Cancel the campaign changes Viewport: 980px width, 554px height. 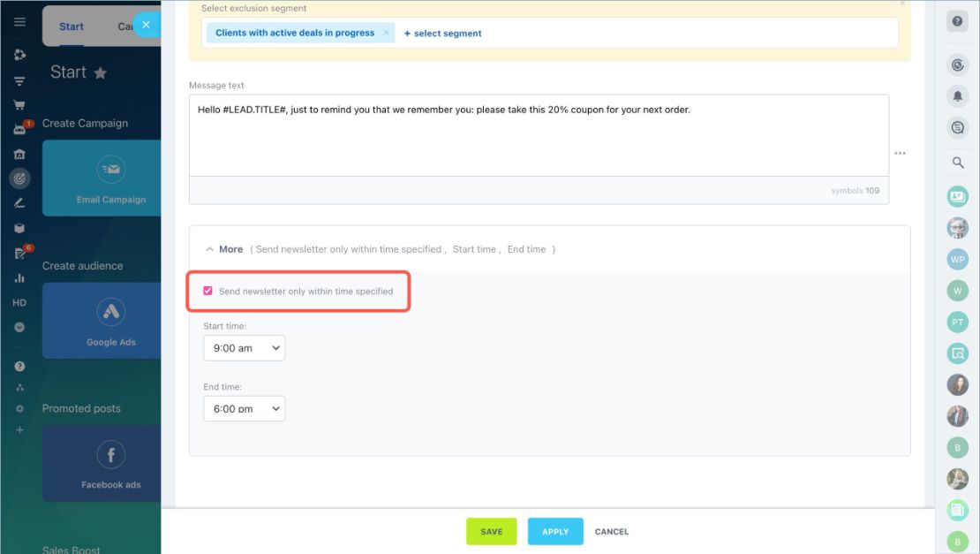point(611,532)
